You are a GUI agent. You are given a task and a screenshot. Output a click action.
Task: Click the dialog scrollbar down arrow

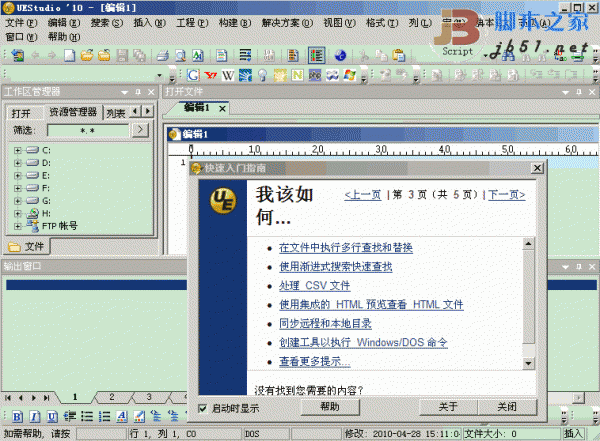pos(528,363)
